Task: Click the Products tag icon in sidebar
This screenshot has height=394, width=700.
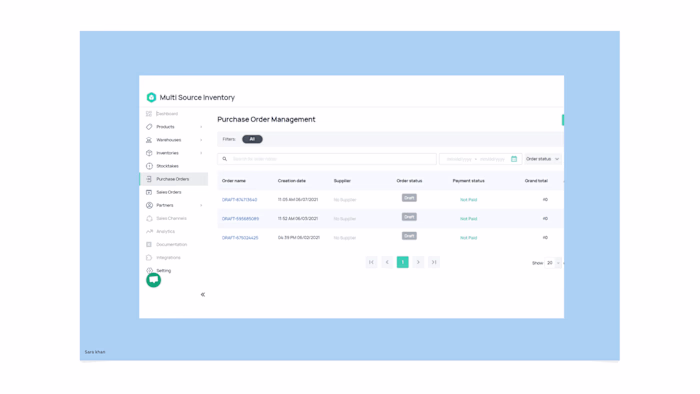Action: click(149, 127)
